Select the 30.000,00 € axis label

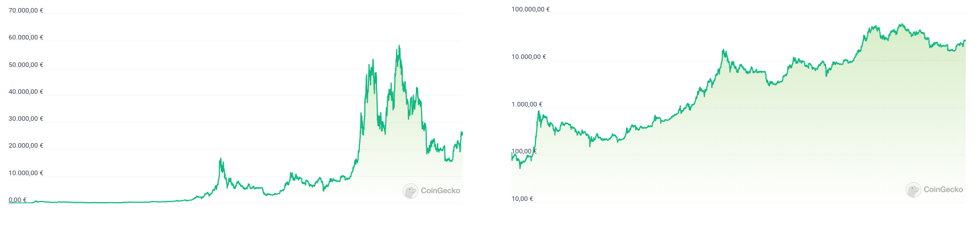point(26,119)
